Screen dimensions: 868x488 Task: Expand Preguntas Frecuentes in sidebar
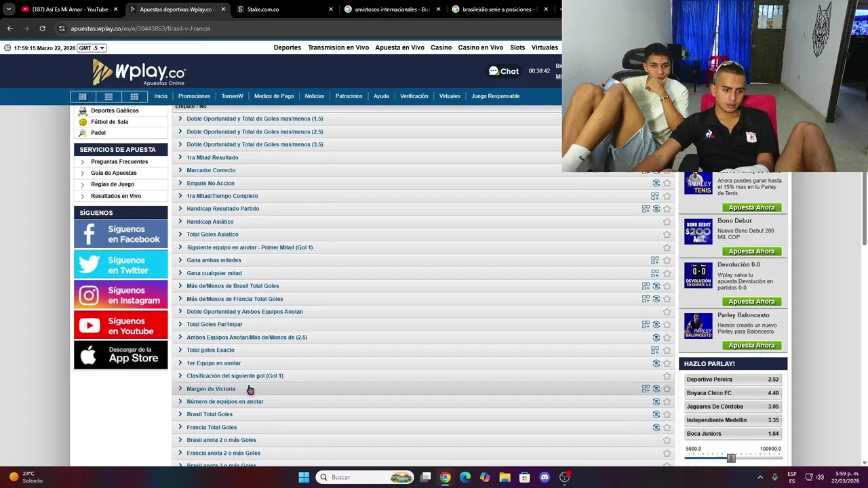[119, 162]
